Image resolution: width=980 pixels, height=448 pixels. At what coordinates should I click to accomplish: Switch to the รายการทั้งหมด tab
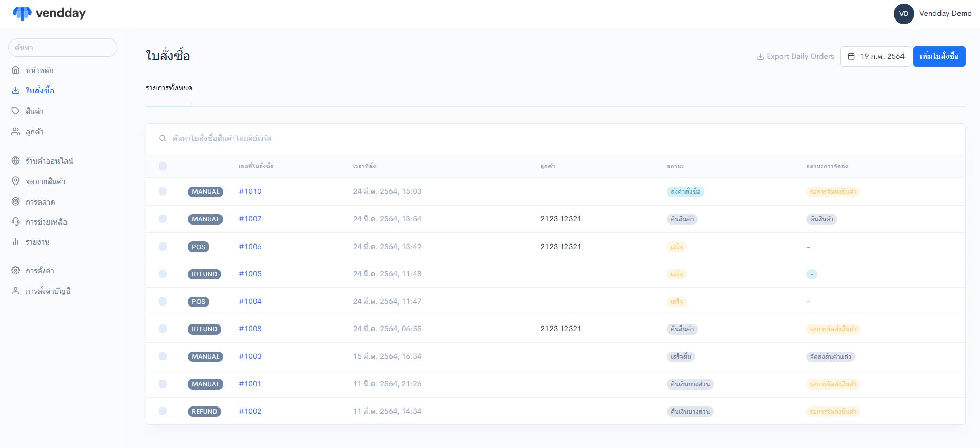(x=169, y=88)
